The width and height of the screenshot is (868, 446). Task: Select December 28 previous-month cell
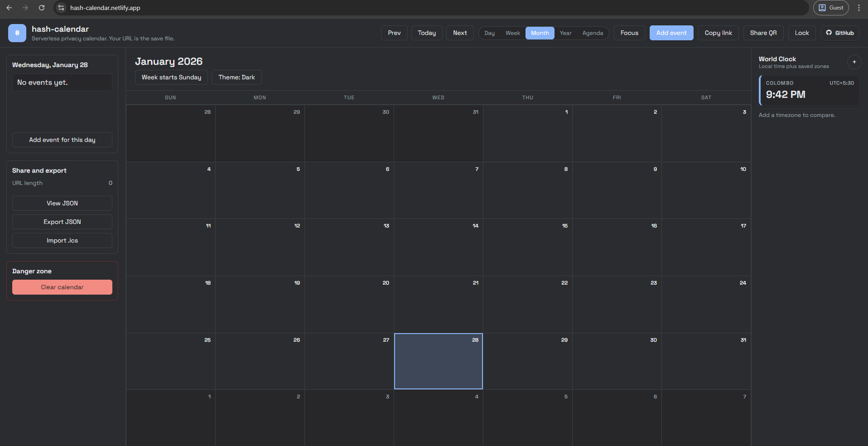tap(170, 134)
